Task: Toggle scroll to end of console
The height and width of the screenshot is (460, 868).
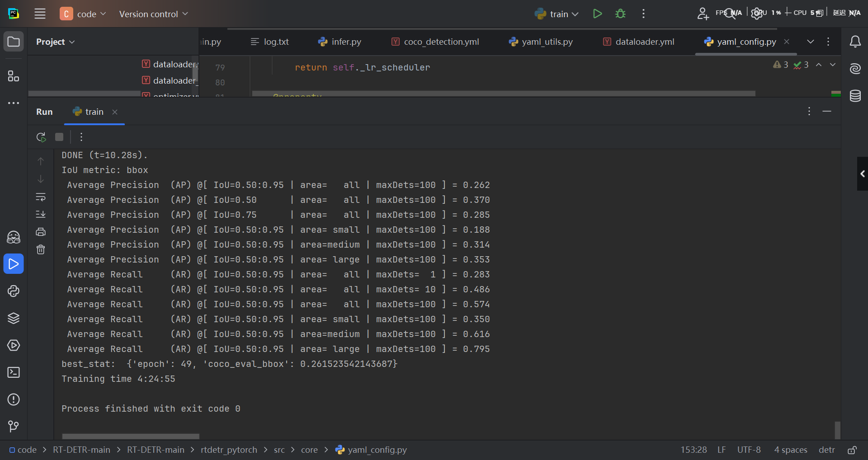Action: (x=41, y=214)
